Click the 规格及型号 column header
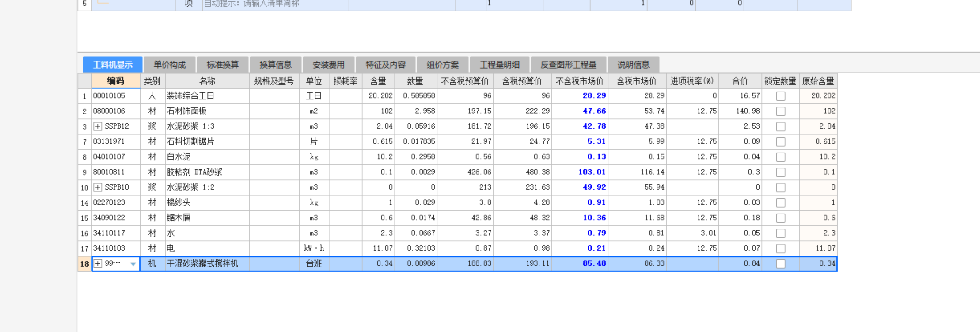Image resolution: width=980 pixels, height=332 pixels. 274,81
